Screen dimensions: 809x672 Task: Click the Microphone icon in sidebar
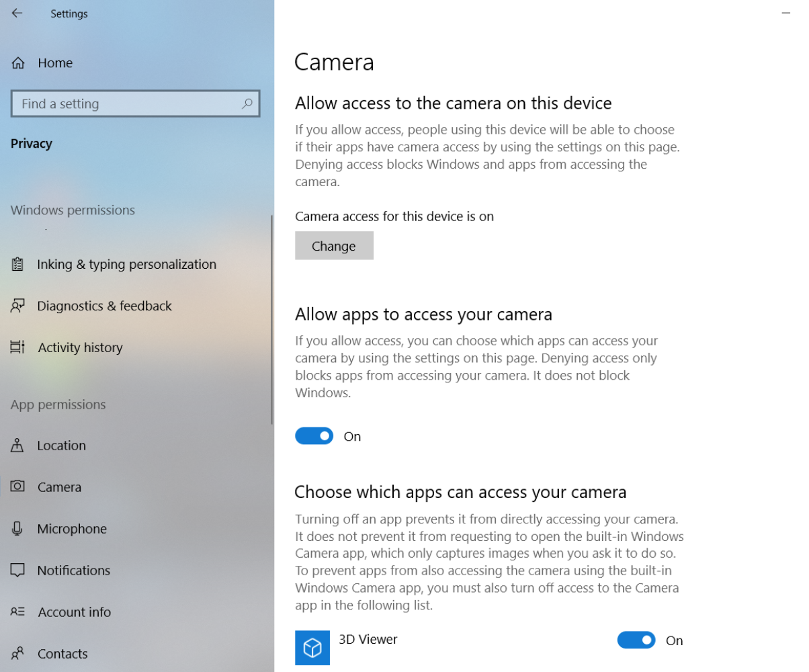click(x=18, y=529)
